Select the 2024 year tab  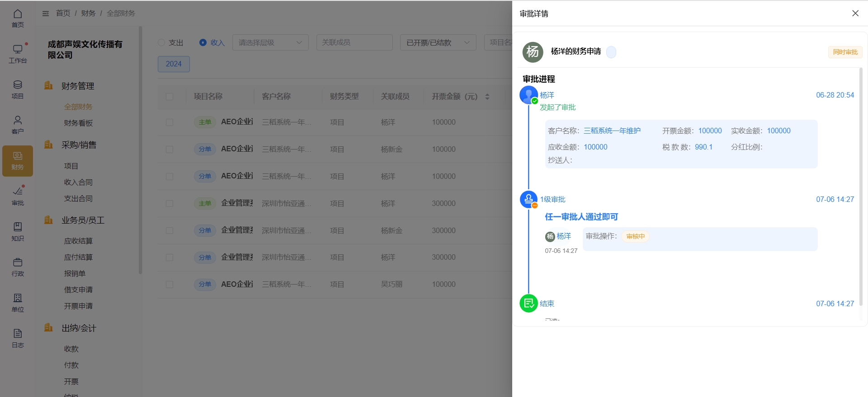tap(174, 64)
